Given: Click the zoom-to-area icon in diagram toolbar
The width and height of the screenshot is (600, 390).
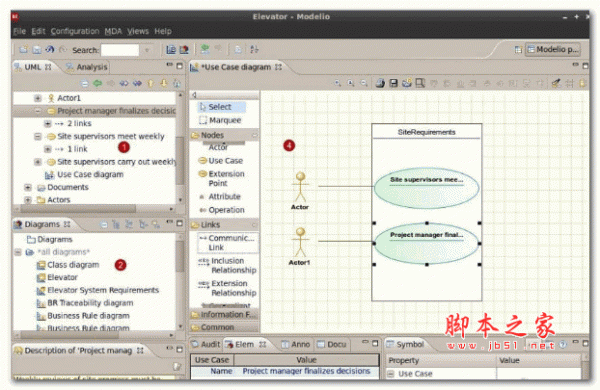Looking at the screenshot, I should coord(420,83).
